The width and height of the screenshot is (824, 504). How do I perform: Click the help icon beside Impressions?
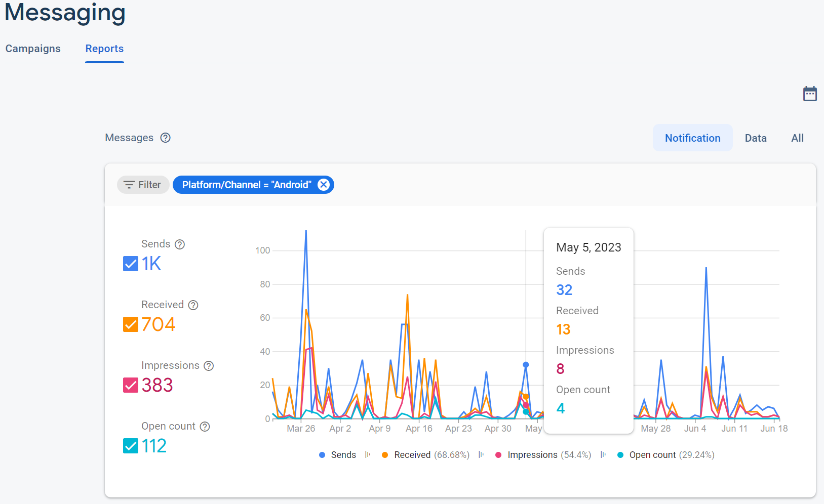[x=209, y=366]
